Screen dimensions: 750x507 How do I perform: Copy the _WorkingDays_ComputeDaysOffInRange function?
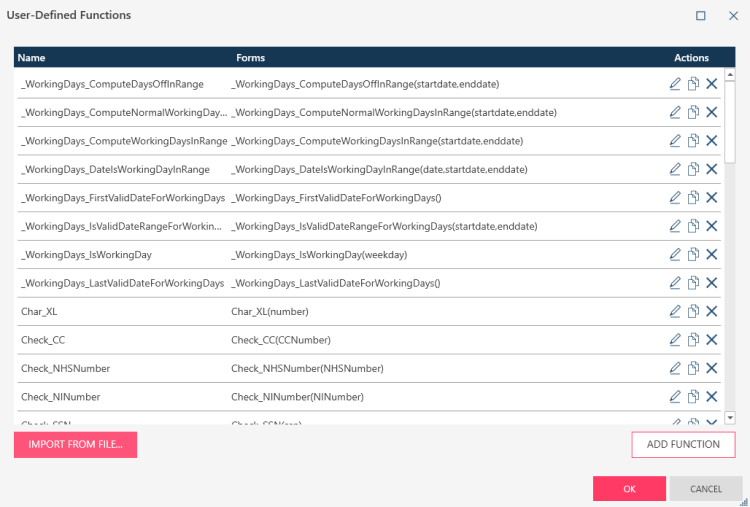click(x=693, y=84)
